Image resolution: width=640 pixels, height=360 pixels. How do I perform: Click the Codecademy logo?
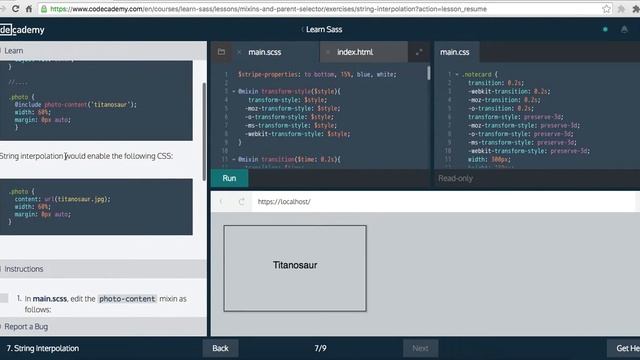tap(22, 30)
